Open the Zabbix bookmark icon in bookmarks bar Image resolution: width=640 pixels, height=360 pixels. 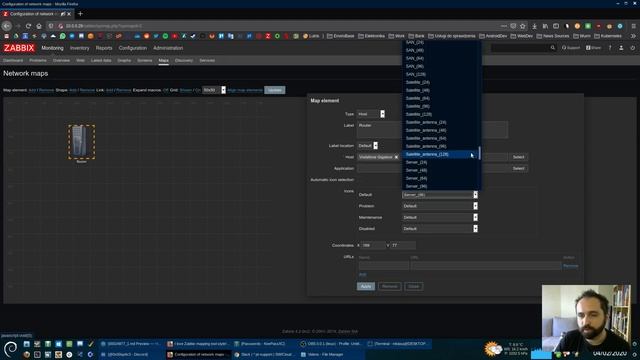[268, 36]
